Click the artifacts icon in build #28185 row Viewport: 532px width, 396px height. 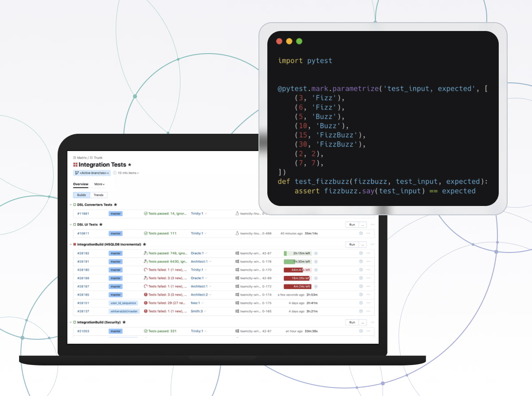pos(361,295)
